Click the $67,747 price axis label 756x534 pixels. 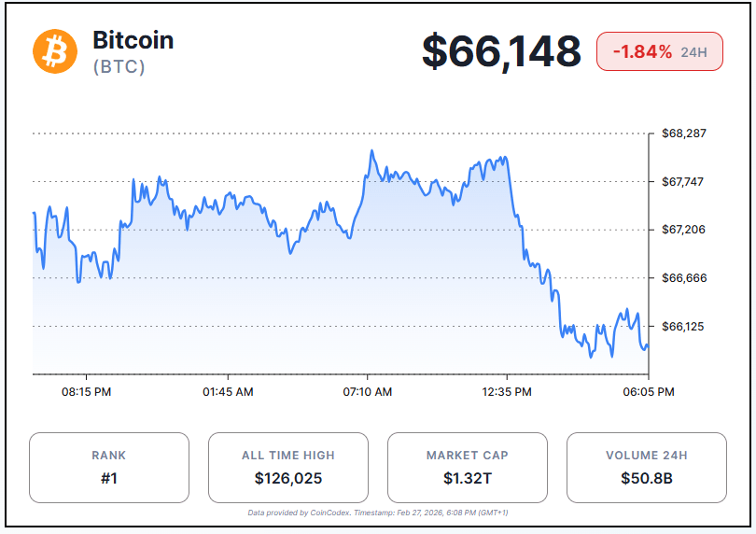[x=683, y=181]
